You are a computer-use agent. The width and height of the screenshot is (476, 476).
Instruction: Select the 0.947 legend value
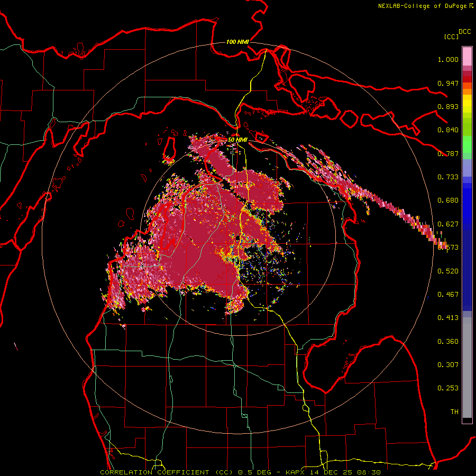448,83
